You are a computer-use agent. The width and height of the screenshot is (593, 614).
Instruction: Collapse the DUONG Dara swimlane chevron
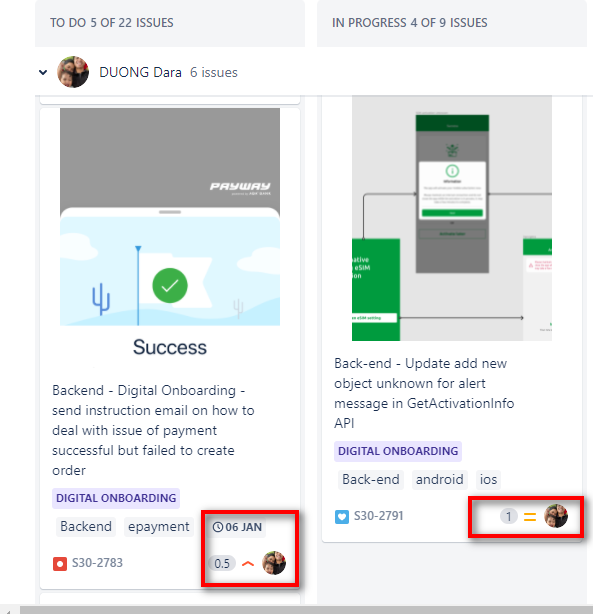point(43,72)
